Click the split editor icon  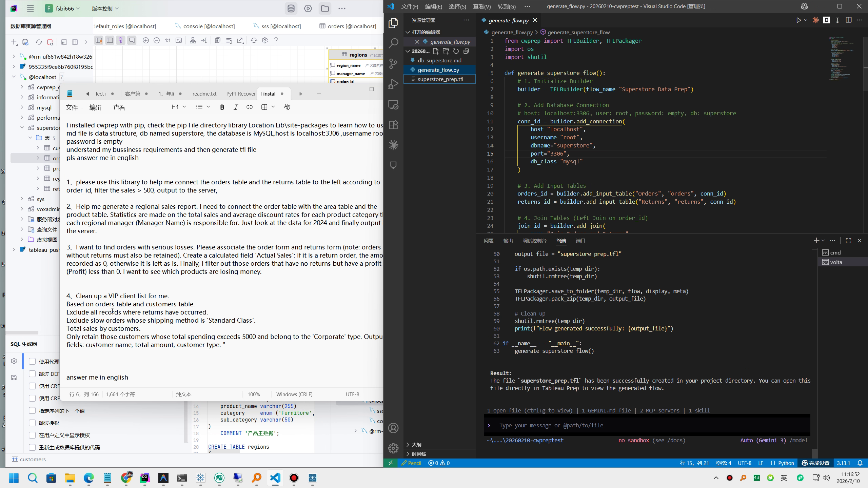click(x=848, y=20)
